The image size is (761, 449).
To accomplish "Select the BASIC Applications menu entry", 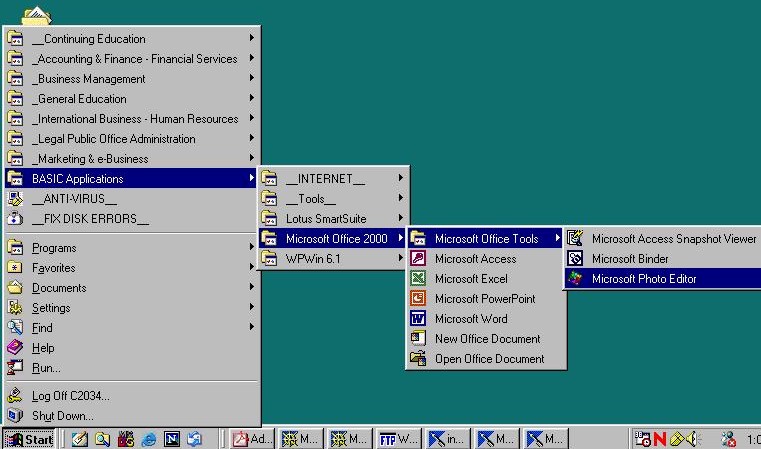I will (x=131, y=179).
